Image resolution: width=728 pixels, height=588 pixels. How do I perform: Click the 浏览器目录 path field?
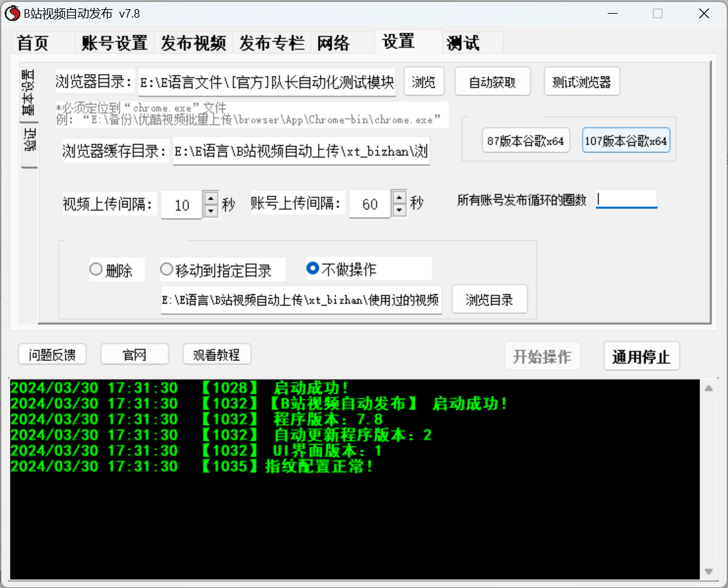coord(267,82)
